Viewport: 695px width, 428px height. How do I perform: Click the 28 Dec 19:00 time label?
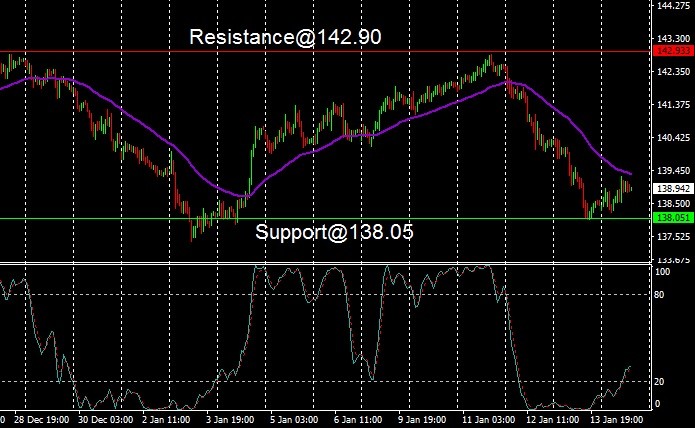point(41,420)
